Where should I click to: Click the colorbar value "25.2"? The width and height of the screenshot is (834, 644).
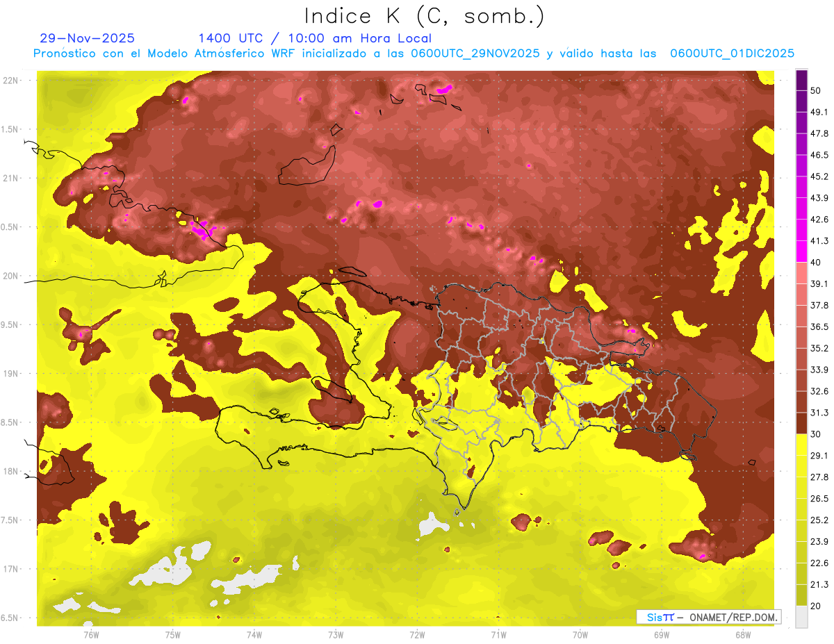(819, 520)
